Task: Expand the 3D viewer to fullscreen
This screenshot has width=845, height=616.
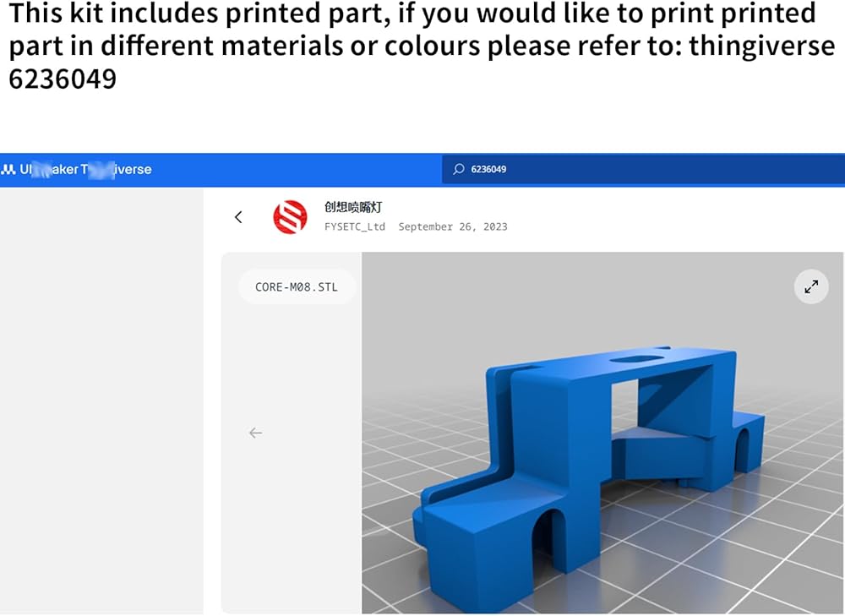Action: [811, 286]
